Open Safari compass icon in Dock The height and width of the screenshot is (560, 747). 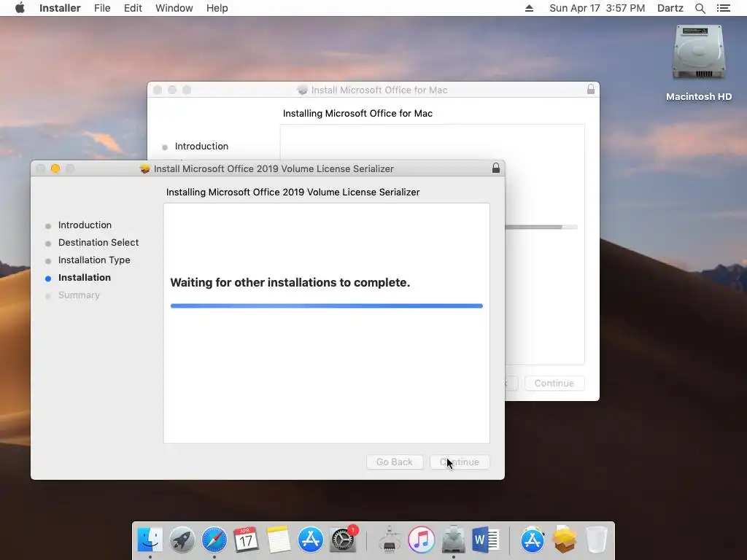click(x=214, y=540)
